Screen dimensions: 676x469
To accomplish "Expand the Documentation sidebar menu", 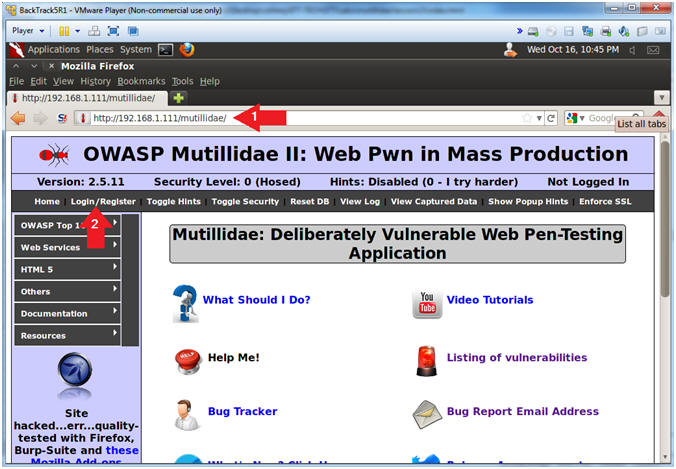I will click(x=67, y=313).
